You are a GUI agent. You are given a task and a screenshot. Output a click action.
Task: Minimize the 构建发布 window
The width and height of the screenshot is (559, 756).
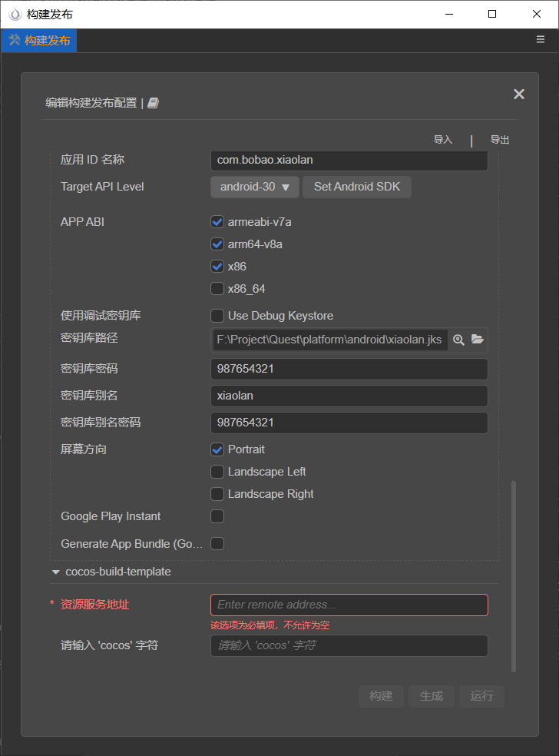coord(449,15)
